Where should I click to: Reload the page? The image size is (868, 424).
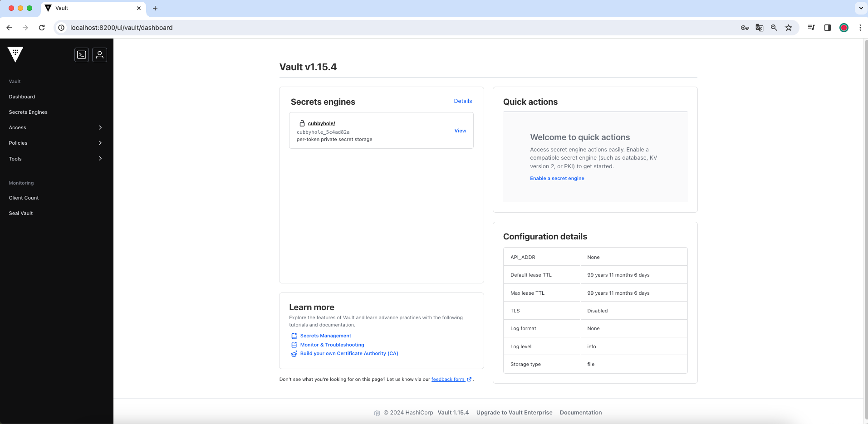(x=42, y=28)
